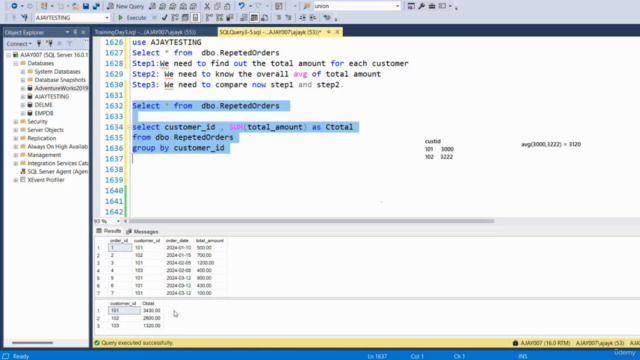Click cell 1200.00 in total_amount column

[205, 263]
